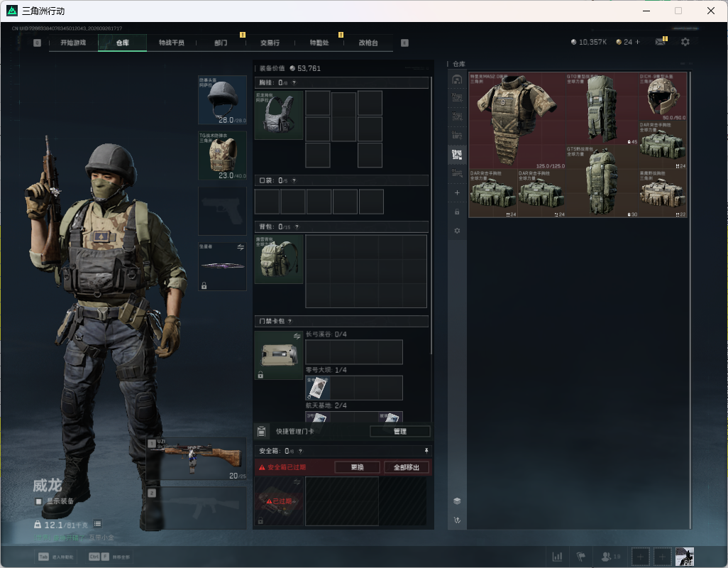Select the third warehouse container icon
The width and height of the screenshot is (728, 568).
457,116
